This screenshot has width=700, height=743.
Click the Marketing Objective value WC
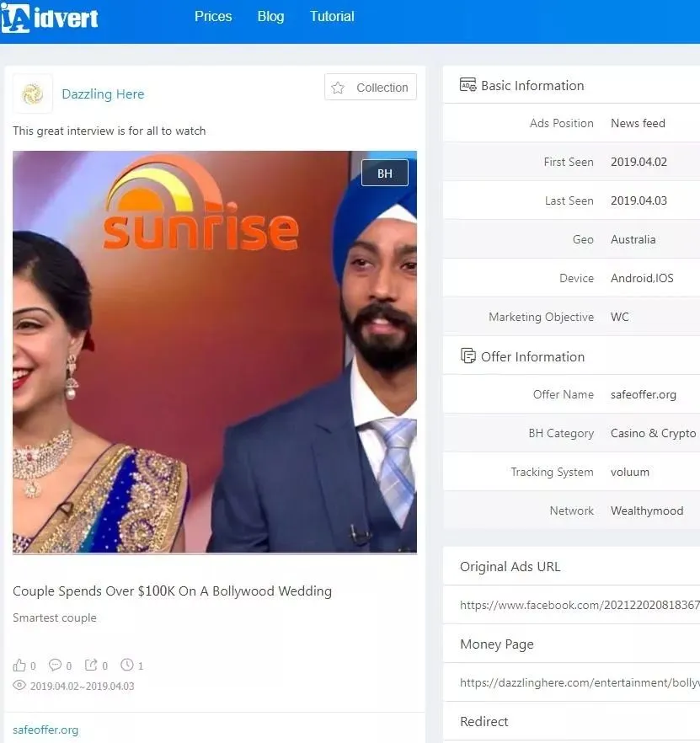[x=620, y=317]
